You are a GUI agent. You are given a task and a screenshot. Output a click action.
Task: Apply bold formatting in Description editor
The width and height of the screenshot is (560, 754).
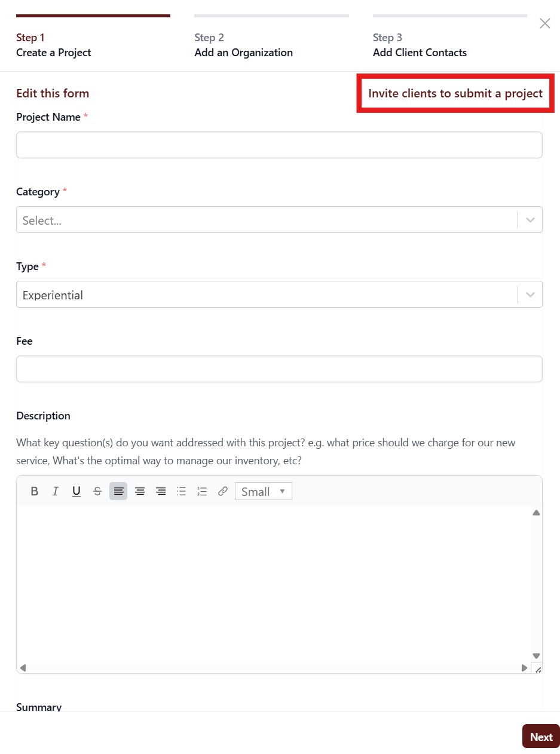35,491
